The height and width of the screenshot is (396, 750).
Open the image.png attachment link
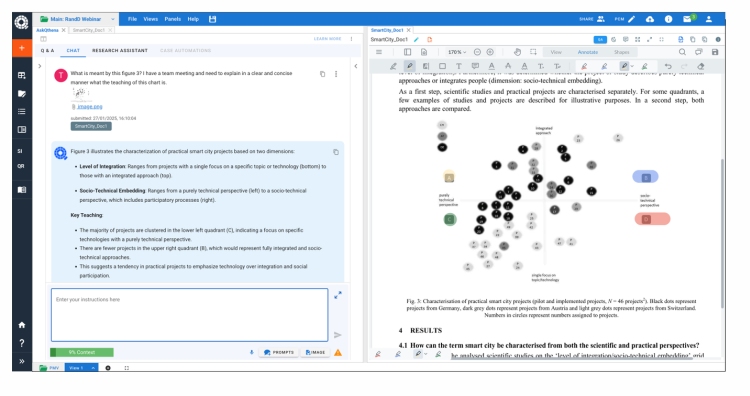[x=89, y=107]
